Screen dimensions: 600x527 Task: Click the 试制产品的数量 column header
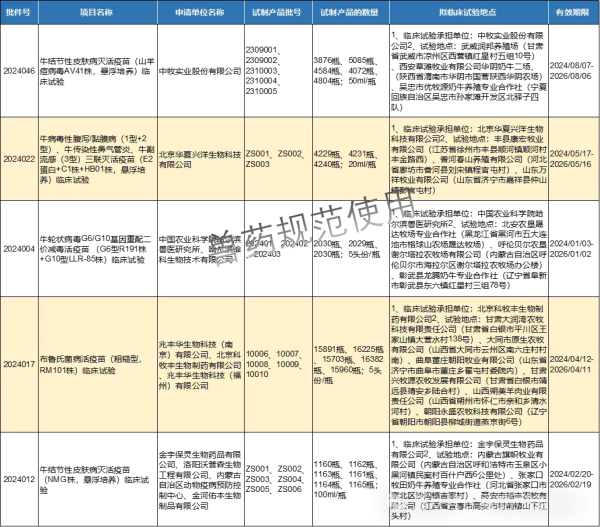pyautogui.click(x=351, y=12)
